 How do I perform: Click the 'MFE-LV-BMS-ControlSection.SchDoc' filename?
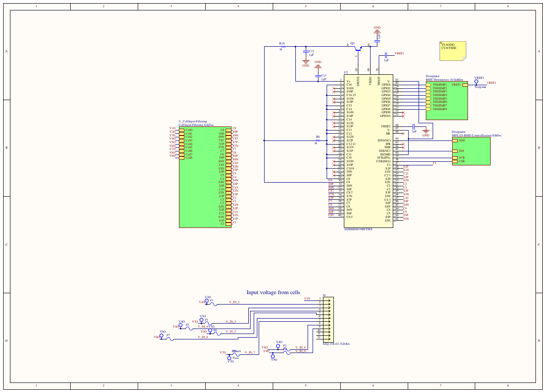point(477,136)
